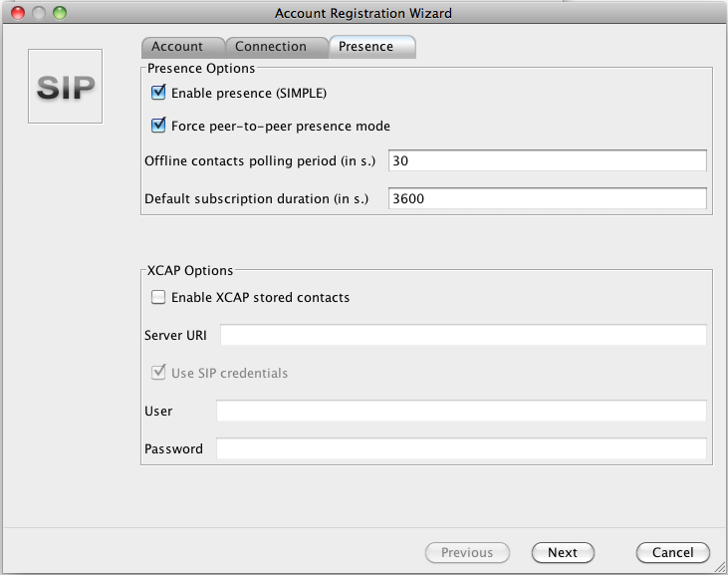Screen dimensions: 728x575
Task: Close the wizard with the red button
Action: [x=17, y=13]
